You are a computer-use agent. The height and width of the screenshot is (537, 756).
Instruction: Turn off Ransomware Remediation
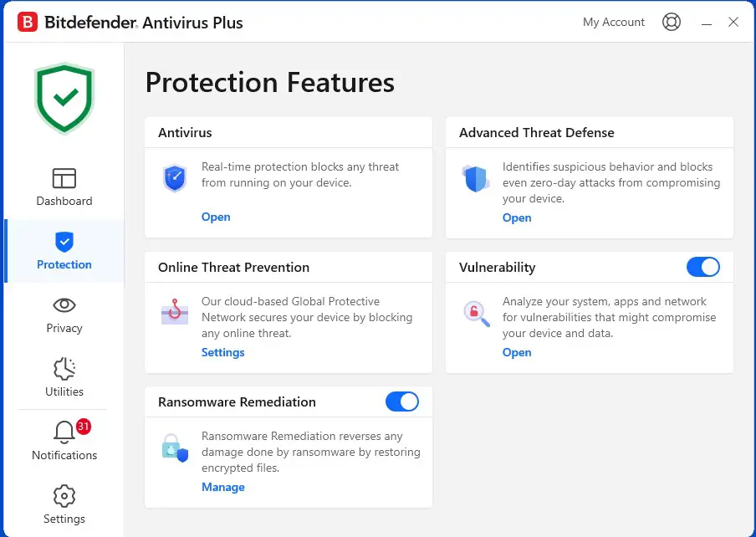pyautogui.click(x=402, y=401)
